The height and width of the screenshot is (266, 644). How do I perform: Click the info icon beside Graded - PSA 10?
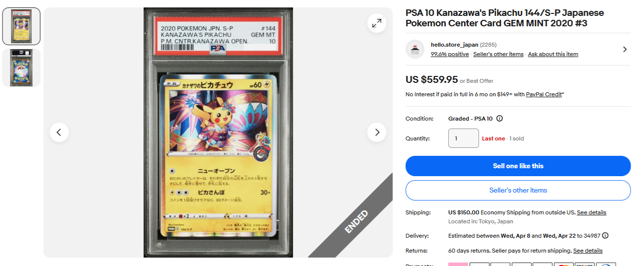(x=500, y=119)
